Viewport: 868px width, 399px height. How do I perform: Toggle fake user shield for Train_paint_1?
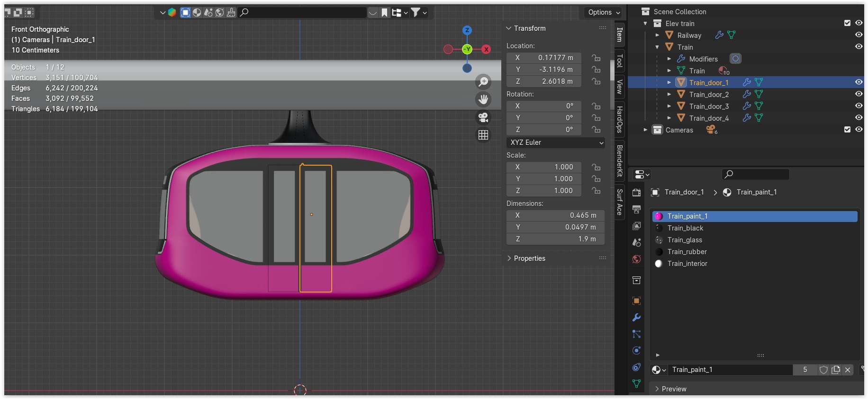tap(823, 370)
